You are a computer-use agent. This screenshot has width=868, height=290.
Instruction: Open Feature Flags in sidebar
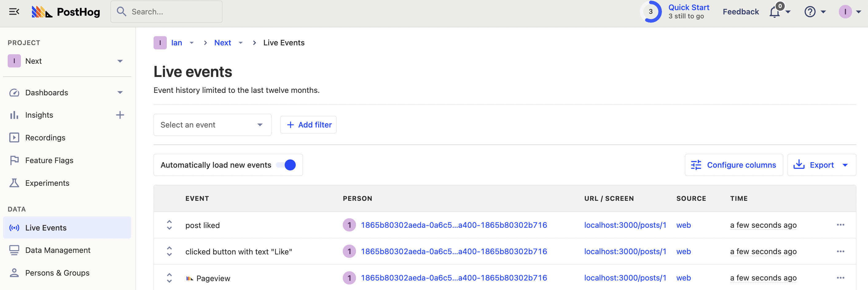tap(49, 160)
